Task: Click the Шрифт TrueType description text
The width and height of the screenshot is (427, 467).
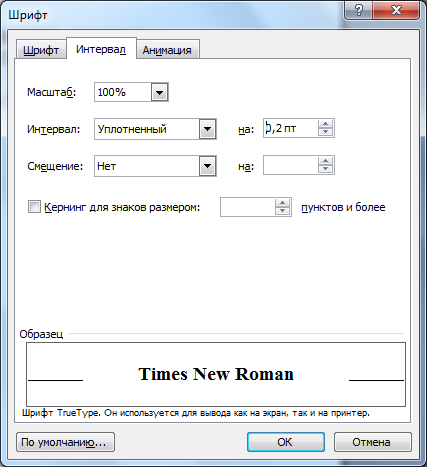Action: click(x=196, y=413)
